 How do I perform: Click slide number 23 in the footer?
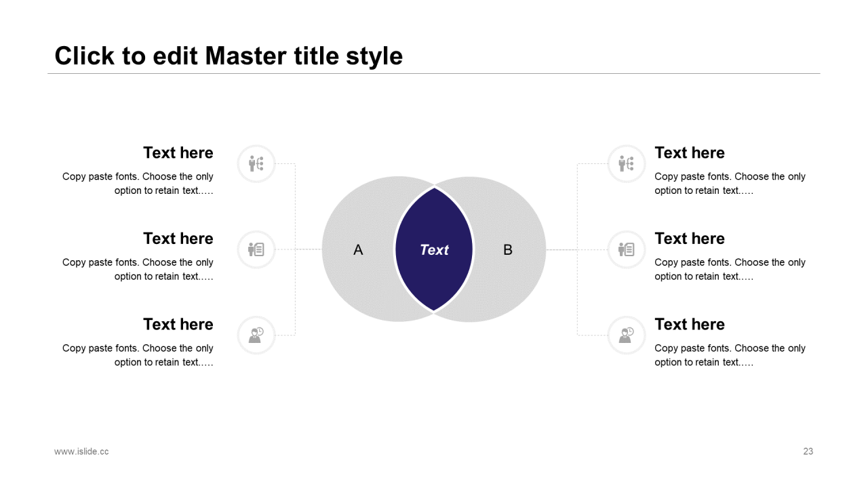click(808, 451)
